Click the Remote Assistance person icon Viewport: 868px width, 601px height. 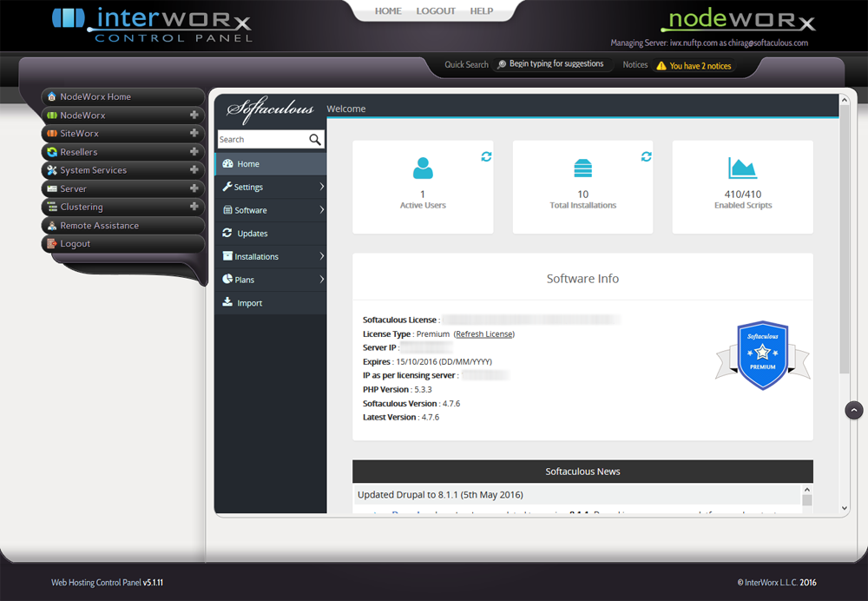[52, 226]
